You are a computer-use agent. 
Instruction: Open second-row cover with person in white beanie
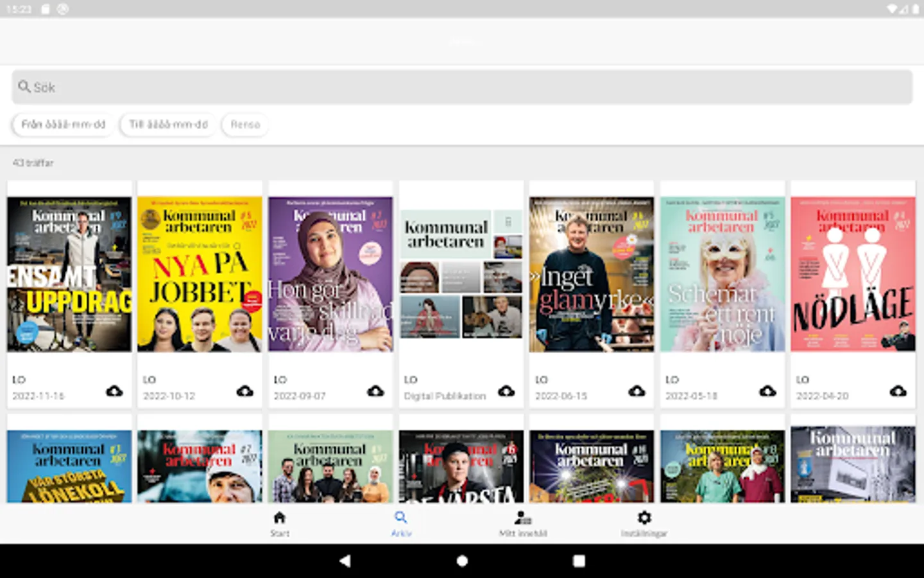coord(200,466)
